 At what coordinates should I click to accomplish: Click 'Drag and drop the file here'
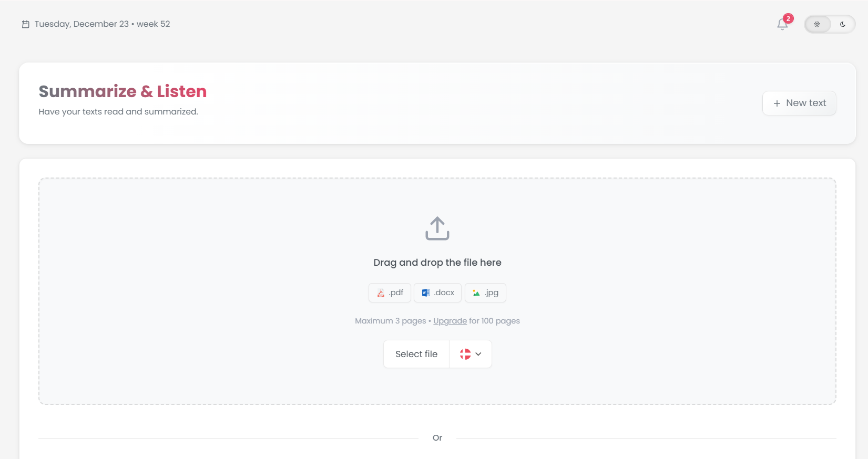437,263
